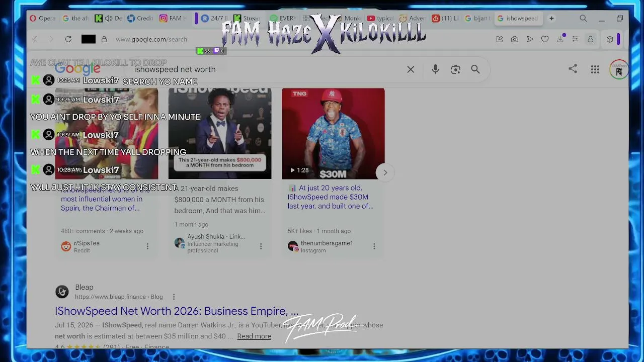
Task: Open the browser profile icon in the toolbar
Action: point(591,39)
